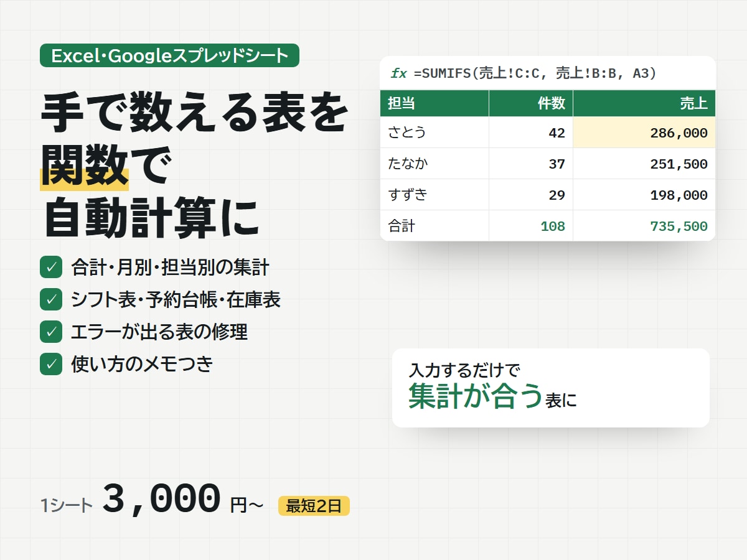
Task: Click the total sales 735,500
Action: pos(644,226)
